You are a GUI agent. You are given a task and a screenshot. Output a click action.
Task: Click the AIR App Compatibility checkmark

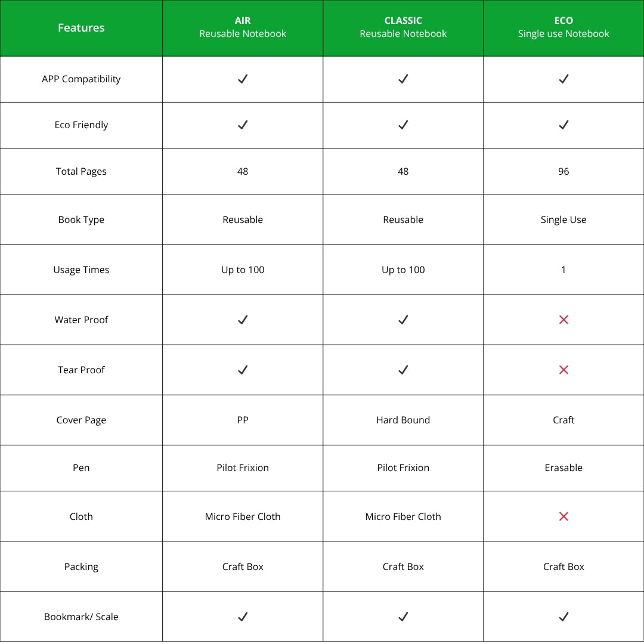[243, 79]
